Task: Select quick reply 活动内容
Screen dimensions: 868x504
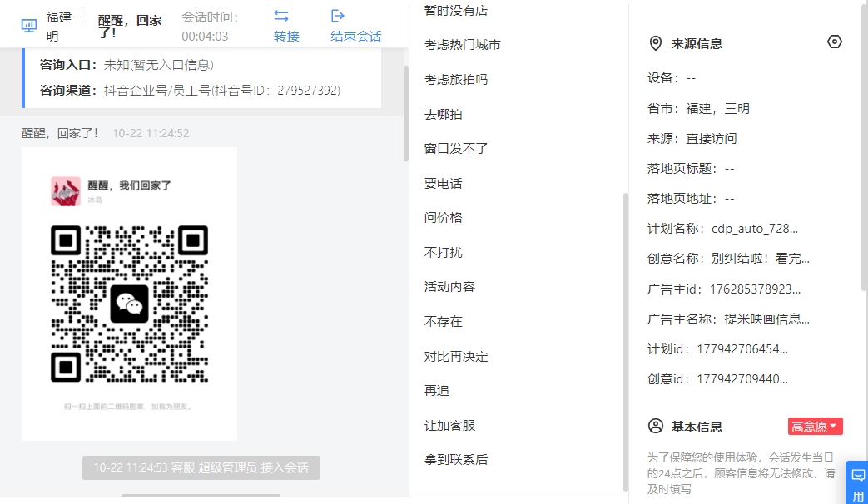Action: tap(449, 287)
